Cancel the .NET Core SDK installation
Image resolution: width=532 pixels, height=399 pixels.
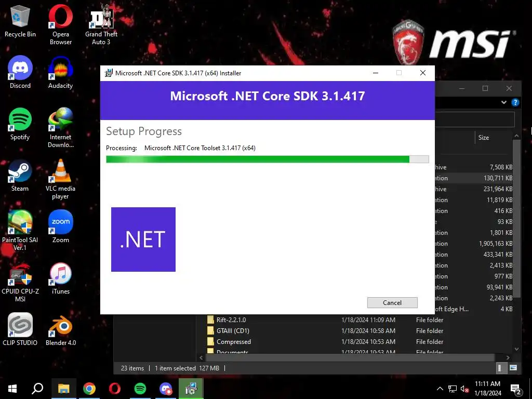[392, 303]
